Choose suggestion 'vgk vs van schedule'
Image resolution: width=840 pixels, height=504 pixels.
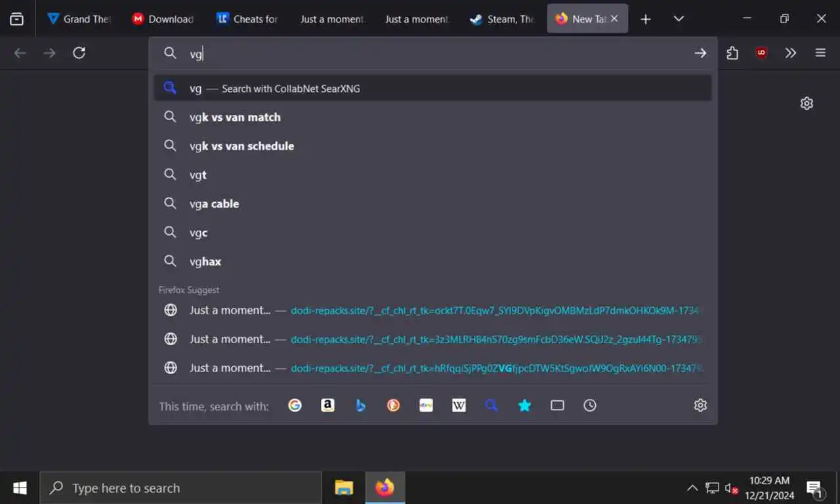coord(433,146)
